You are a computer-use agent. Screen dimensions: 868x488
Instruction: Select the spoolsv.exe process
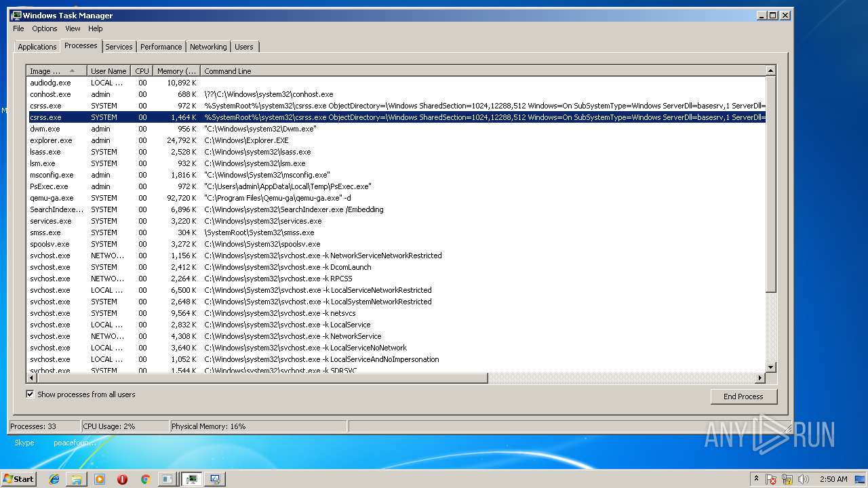click(x=396, y=244)
